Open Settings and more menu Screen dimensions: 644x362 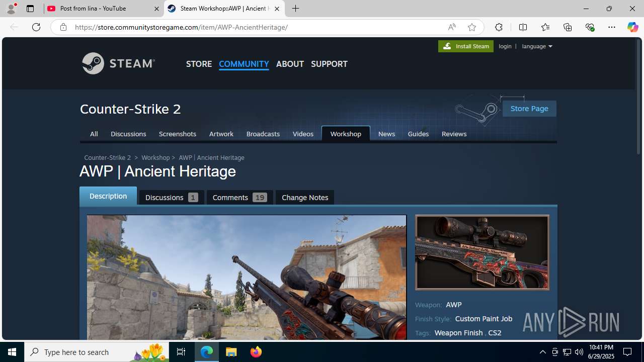(x=612, y=27)
